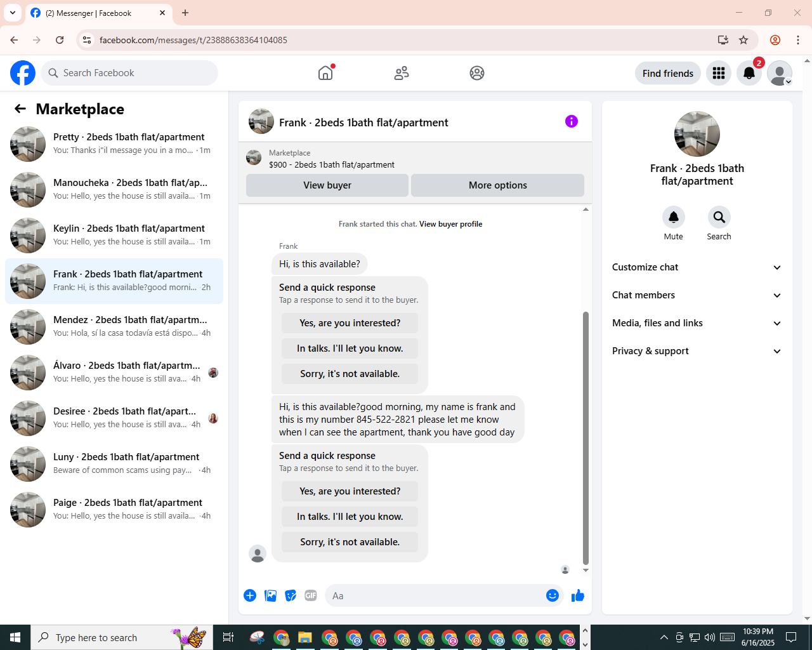Viewport: 812px width, 650px height.
Task: Open Windows Start menu
Action: [15, 637]
